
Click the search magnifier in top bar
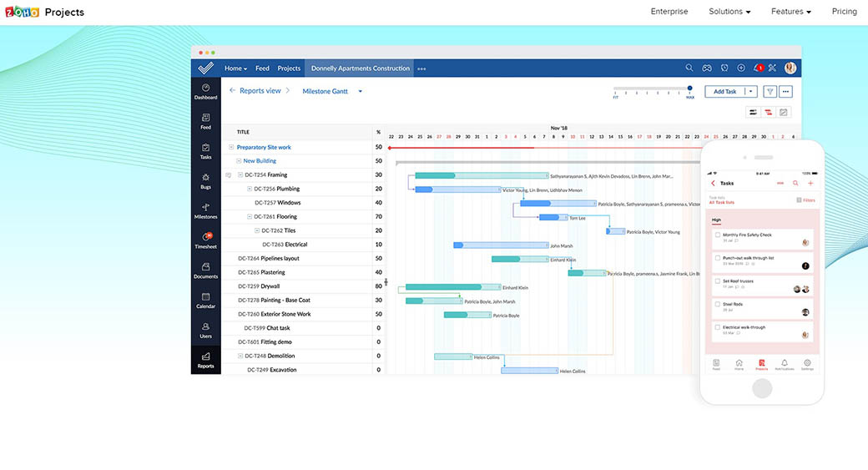[x=689, y=68]
